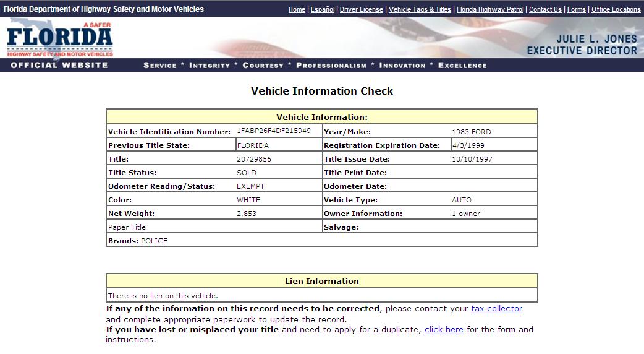Click the Vehicle Information Check heading
The width and height of the screenshot is (644, 354).
click(322, 91)
